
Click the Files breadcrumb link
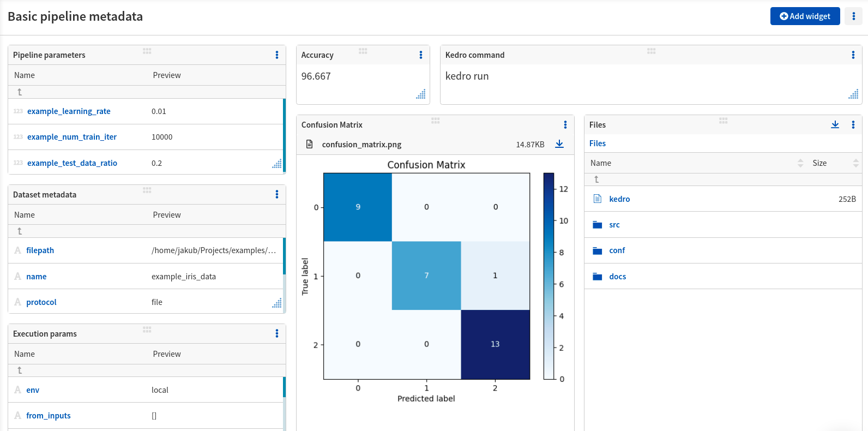tap(598, 143)
